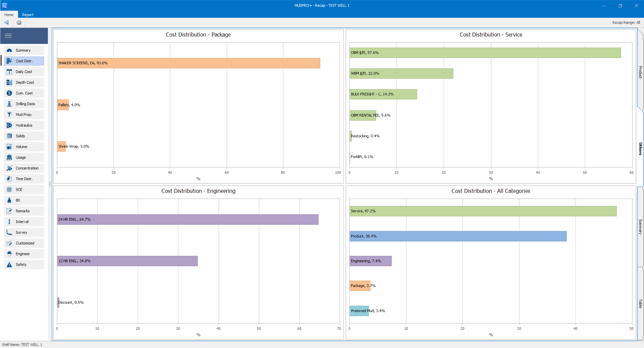Image resolution: width=644 pixels, height=348 pixels.
Task: Open the Summary dashboard icon
Action: (x=9, y=50)
